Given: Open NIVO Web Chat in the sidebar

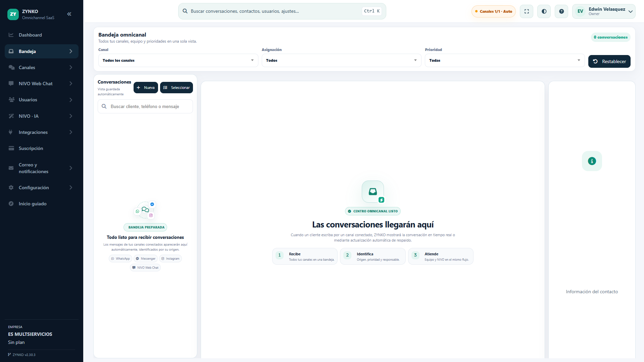Looking at the screenshot, I should tap(42, 84).
